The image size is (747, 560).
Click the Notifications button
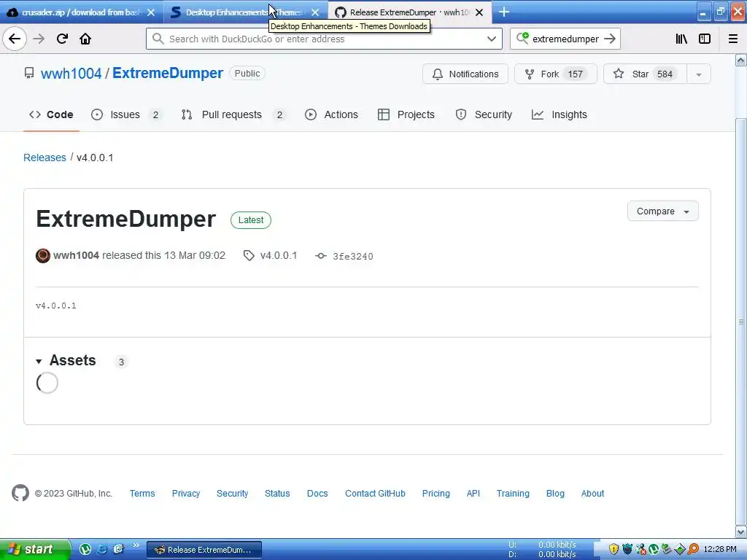(x=465, y=74)
